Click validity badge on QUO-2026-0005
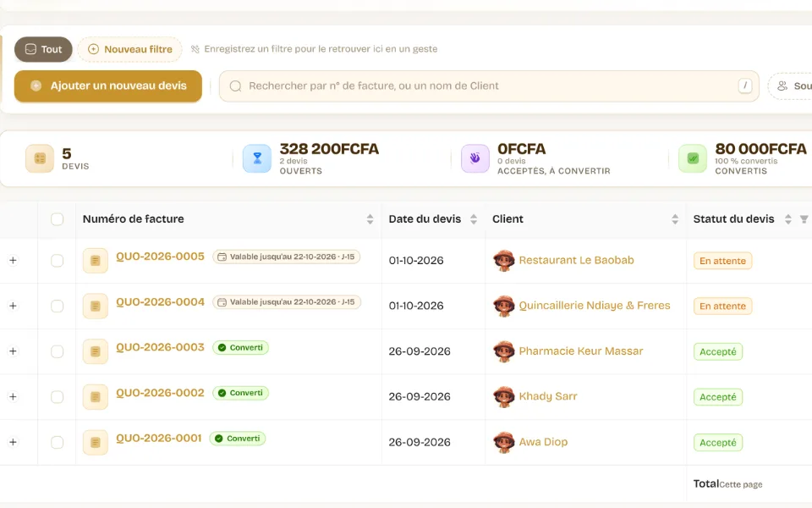The width and height of the screenshot is (812, 508). [x=287, y=257]
